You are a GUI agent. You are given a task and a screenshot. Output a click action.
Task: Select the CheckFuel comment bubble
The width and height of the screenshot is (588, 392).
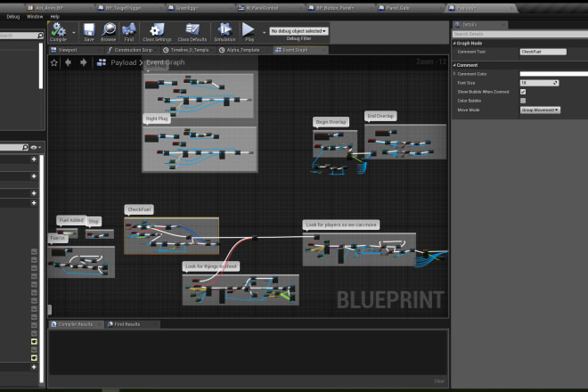click(x=139, y=209)
